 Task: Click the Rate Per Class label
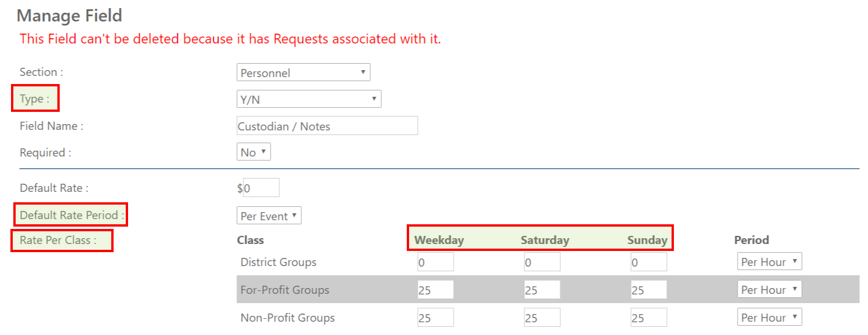pyautogui.click(x=59, y=240)
